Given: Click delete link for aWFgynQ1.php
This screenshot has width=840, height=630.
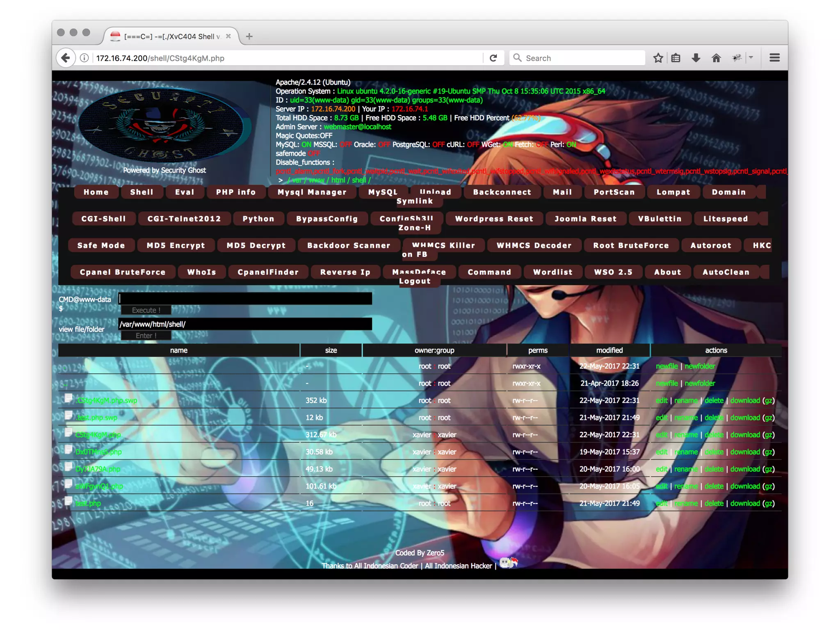Looking at the screenshot, I should (x=714, y=486).
